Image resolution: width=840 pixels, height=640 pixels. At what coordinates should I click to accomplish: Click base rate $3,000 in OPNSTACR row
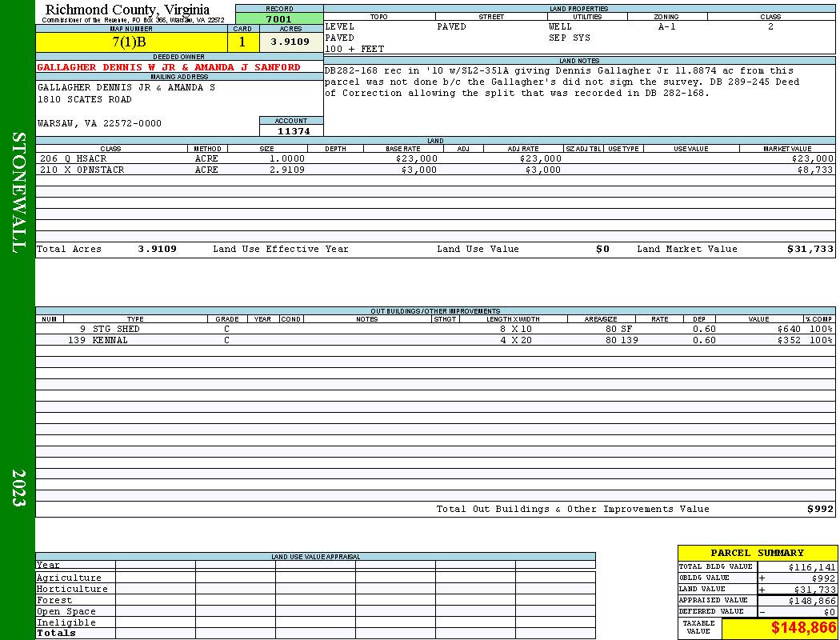click(x=418, y=170)
